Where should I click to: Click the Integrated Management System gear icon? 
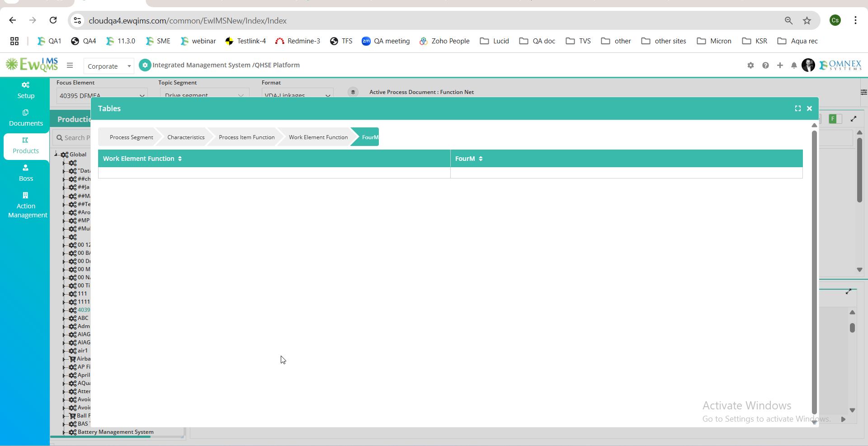coord(145,65)
